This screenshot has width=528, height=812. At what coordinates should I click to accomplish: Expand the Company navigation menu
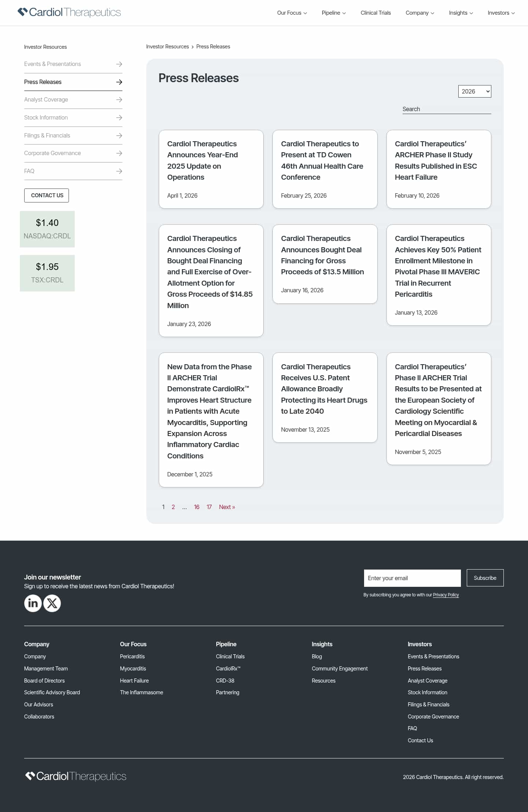click(x=420, y=13)
